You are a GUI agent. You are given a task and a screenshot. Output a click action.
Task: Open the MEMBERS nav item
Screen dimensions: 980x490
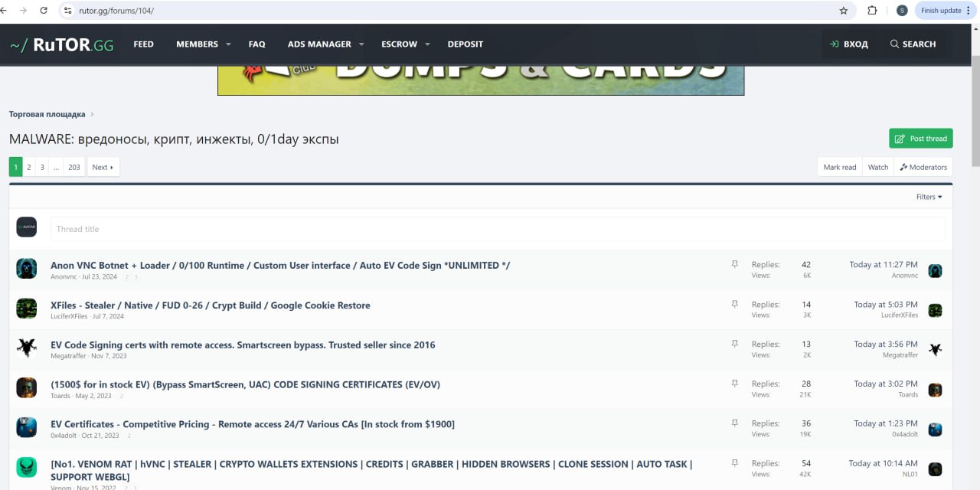tap(197, 44)
